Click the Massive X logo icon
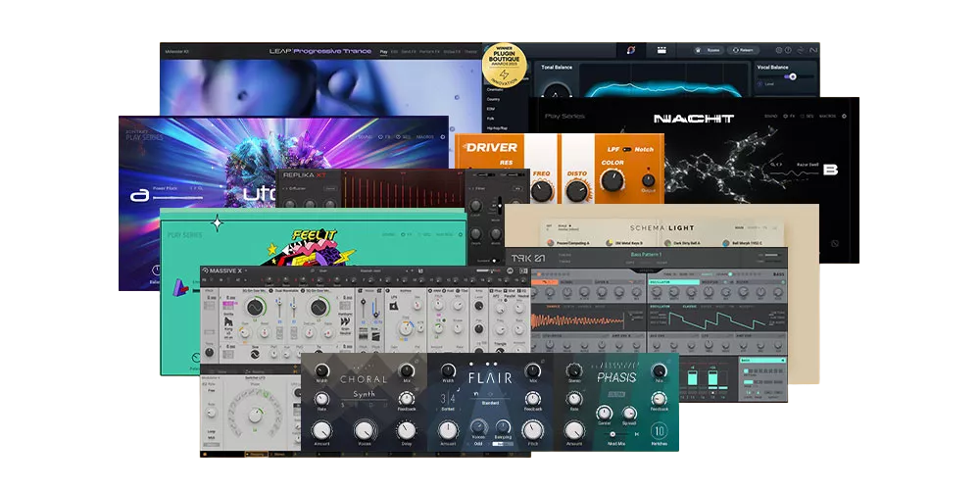This screenshot has width=980, height=490. click(206, 270)
